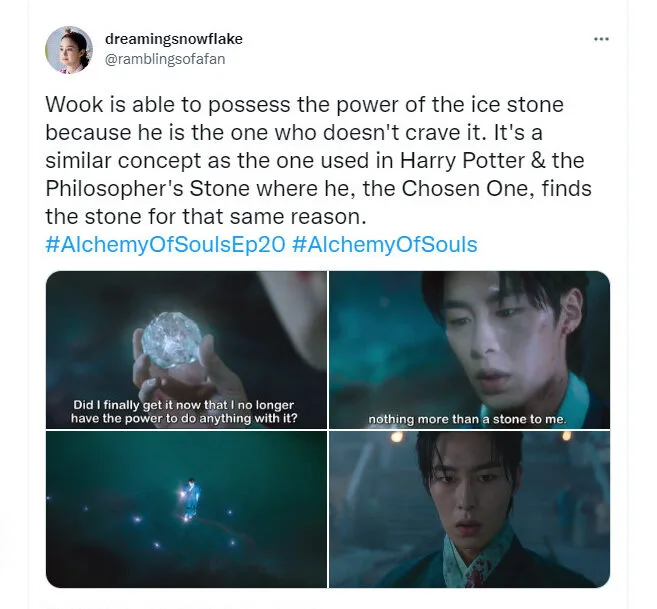
Task: Click 'Harry Potter' in the tweet text
Action: (462, 161)
